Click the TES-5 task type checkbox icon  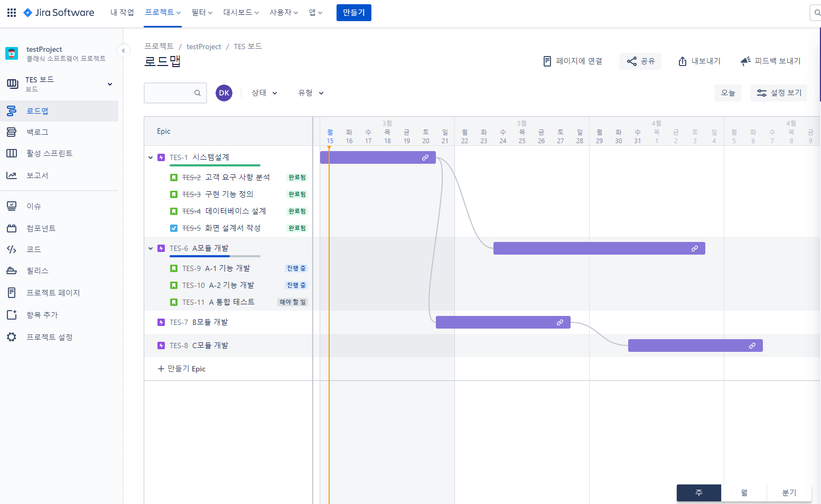[x=174, y=228]
